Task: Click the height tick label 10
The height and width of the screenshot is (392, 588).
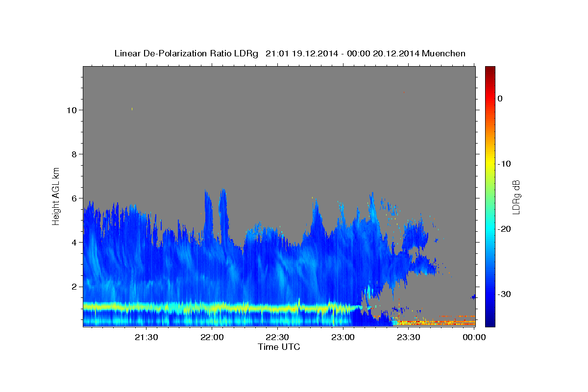Action: (72, 110)
